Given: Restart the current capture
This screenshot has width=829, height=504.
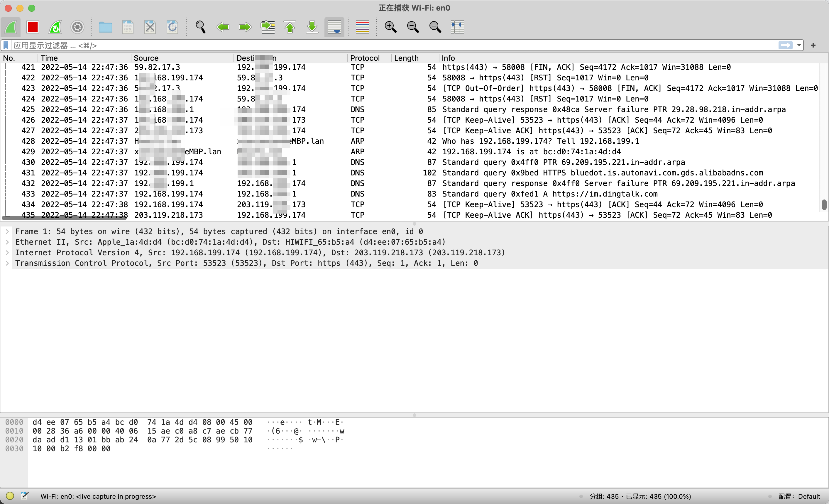Looking at the screenshot, I should (x=55, y=27).
